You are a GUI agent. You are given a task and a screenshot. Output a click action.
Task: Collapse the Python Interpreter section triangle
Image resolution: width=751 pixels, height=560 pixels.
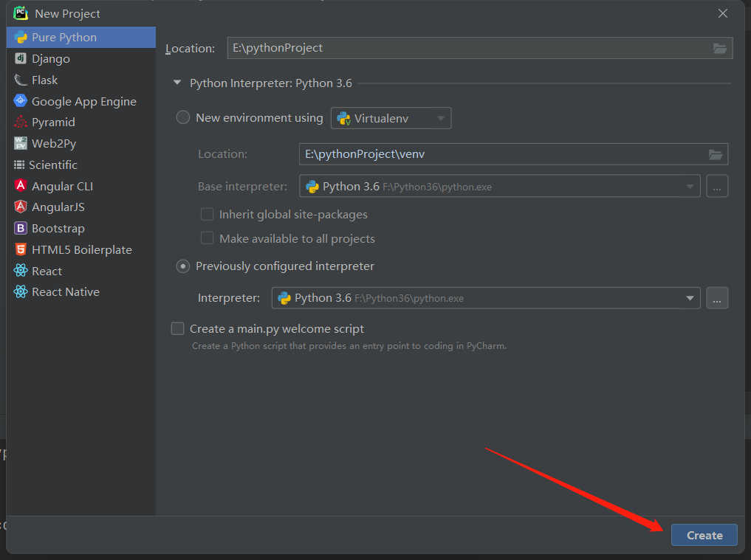[177, 83]
